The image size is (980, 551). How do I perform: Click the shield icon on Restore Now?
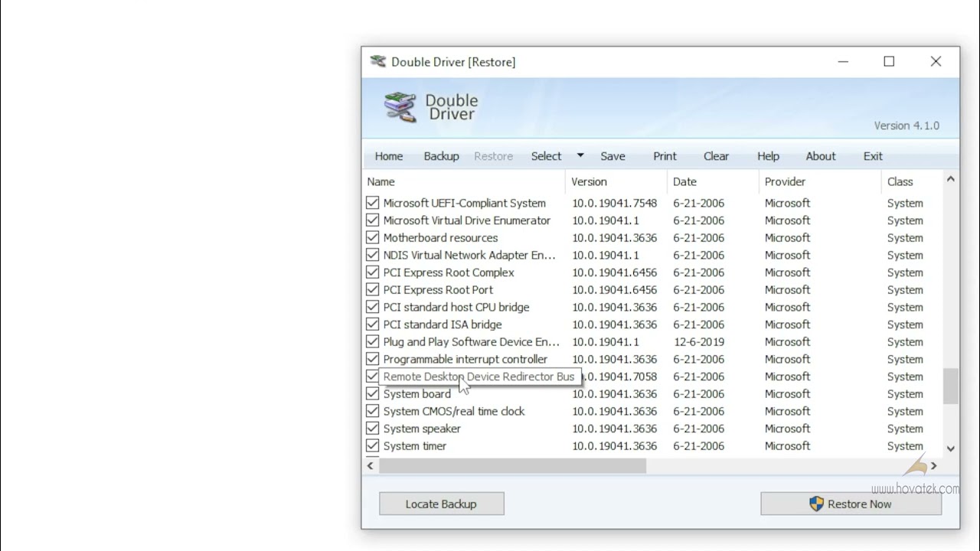pyautogui.click(x=816, y=504)
